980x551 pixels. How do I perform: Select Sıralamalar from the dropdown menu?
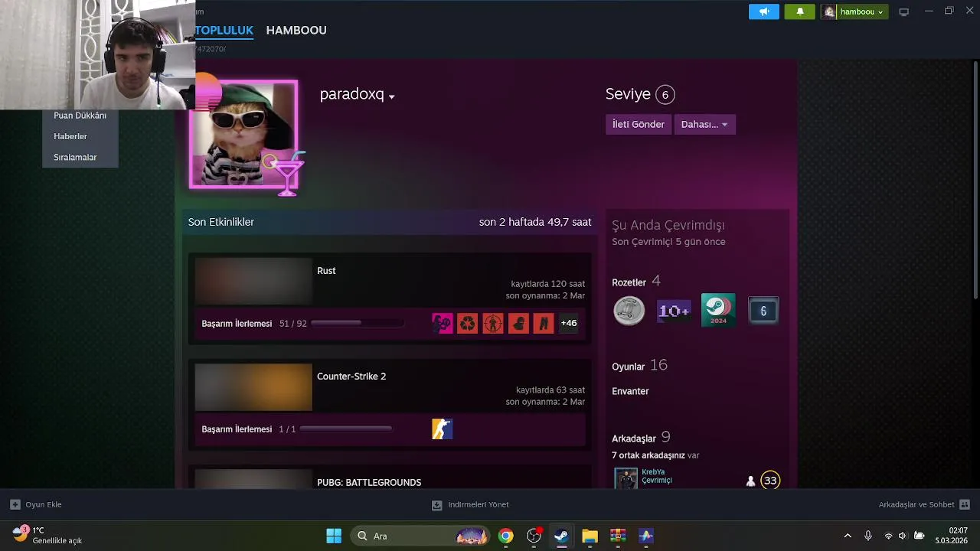click(x=75, y=157)
